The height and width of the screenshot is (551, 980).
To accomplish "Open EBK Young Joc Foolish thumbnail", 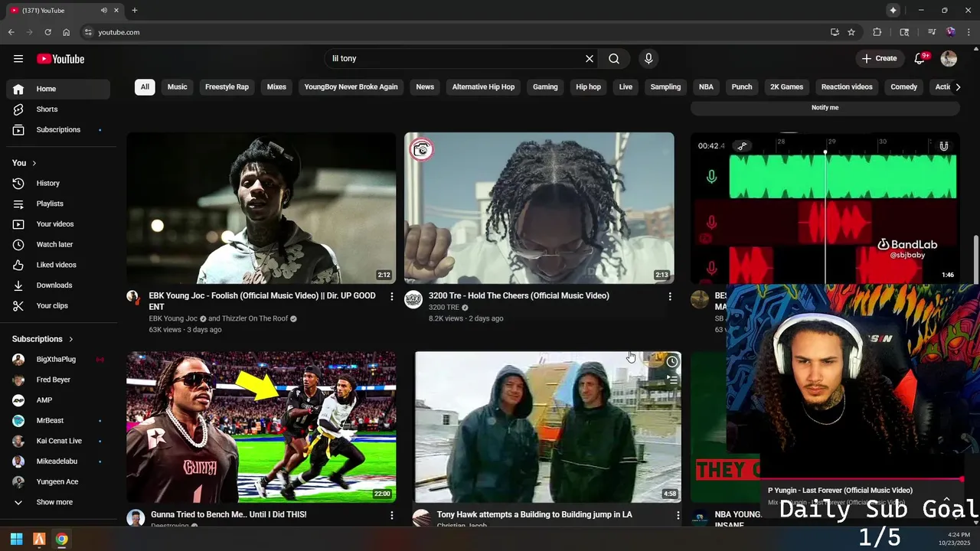I will point(261,208).
